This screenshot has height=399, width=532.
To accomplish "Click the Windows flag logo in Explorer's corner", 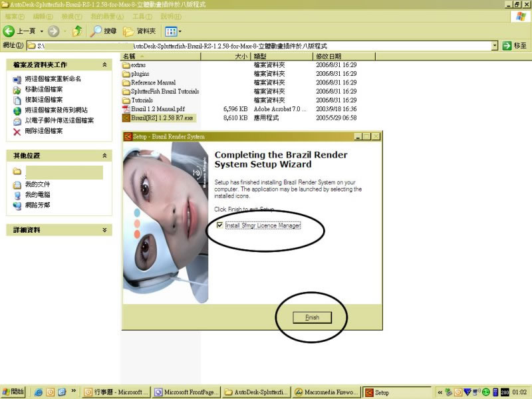I will pos(521,16).
